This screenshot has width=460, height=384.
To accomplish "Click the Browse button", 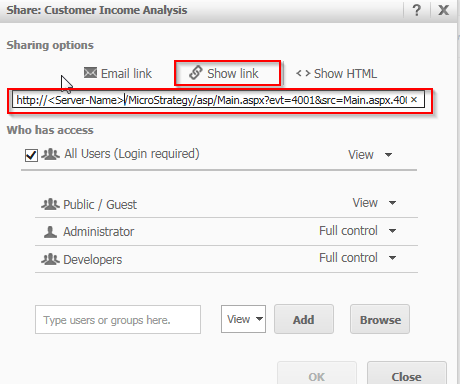I will [380, 319].
